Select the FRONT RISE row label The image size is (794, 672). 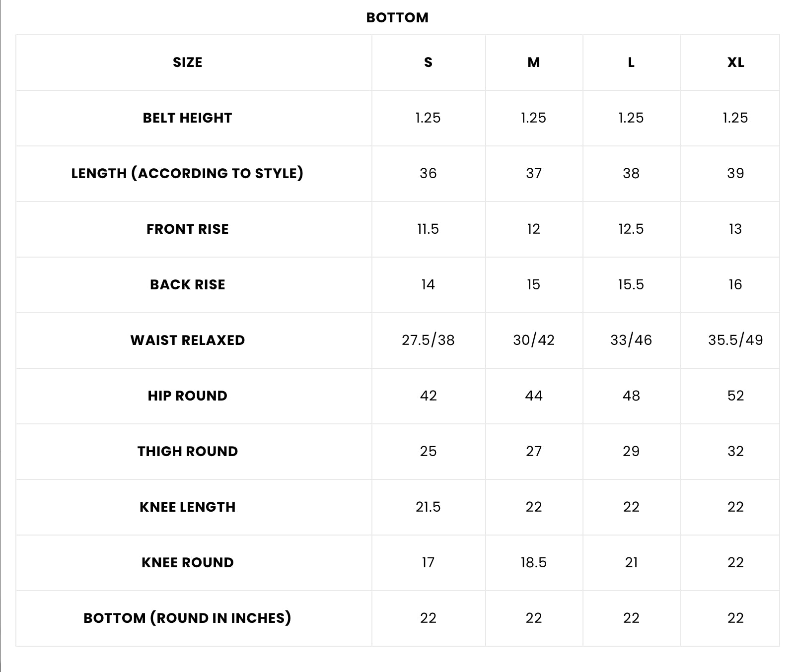tap(187, 229)
